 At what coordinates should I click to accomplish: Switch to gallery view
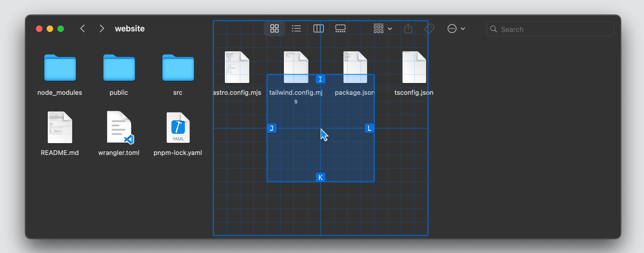[340, 28]
